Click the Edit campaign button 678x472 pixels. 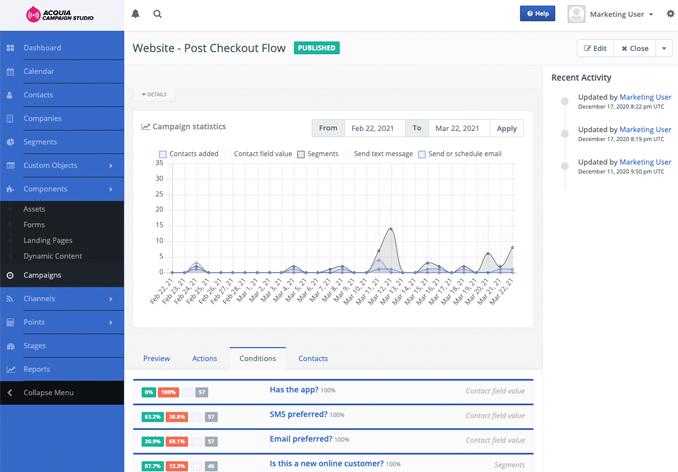(594, 48)
